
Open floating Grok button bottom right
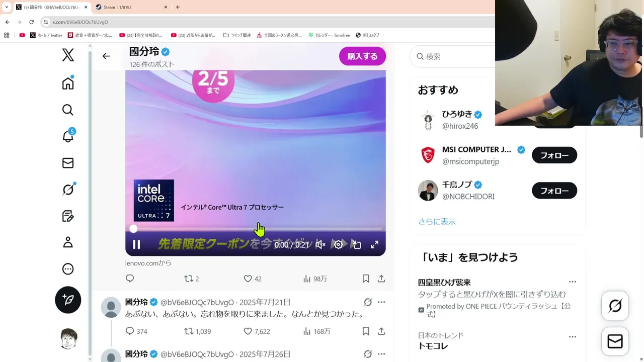615,306
